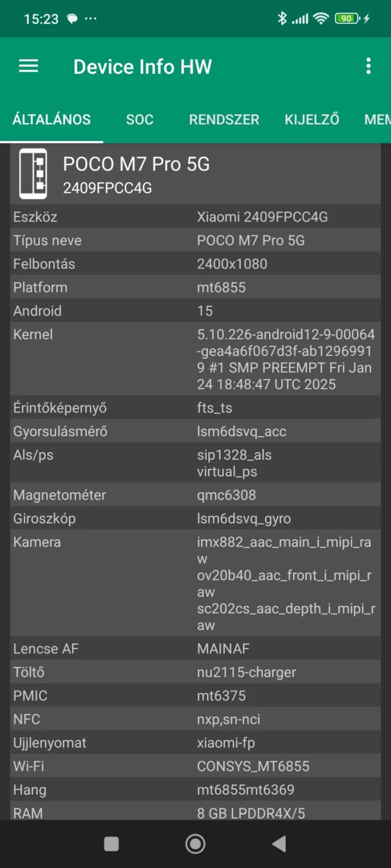391x868 pixels.
Task: Select the ÁLTALÁNOS tab
Action: point(51,119)
